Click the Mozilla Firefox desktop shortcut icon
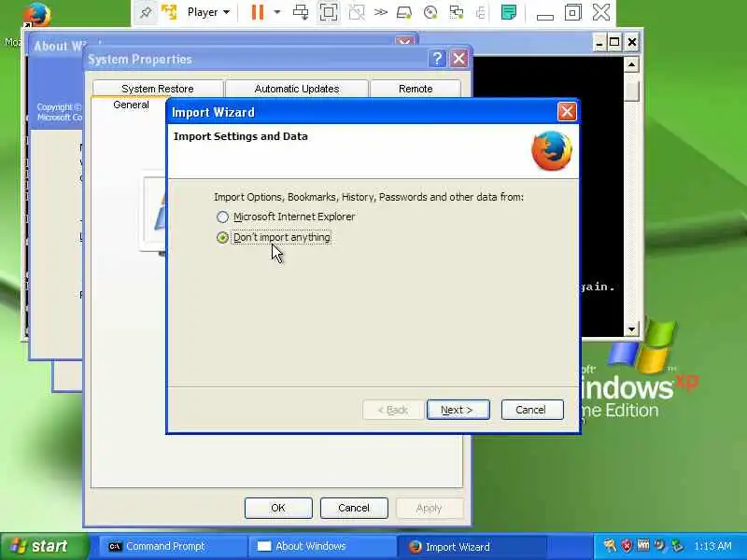 point(35,15)
